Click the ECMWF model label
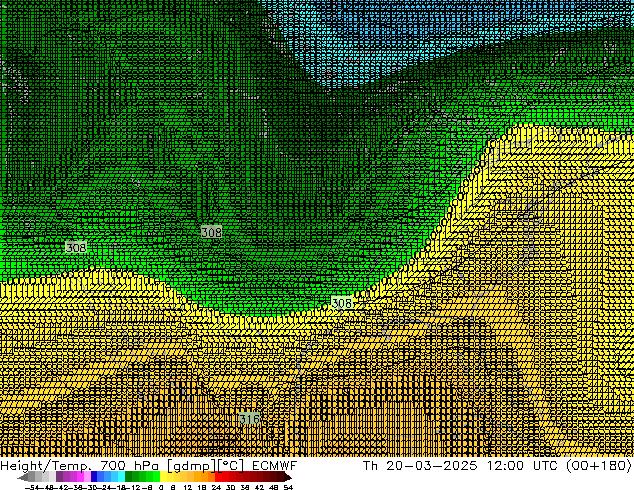The height and width of the screenshot is (490, 634). (x=275, y=466)
